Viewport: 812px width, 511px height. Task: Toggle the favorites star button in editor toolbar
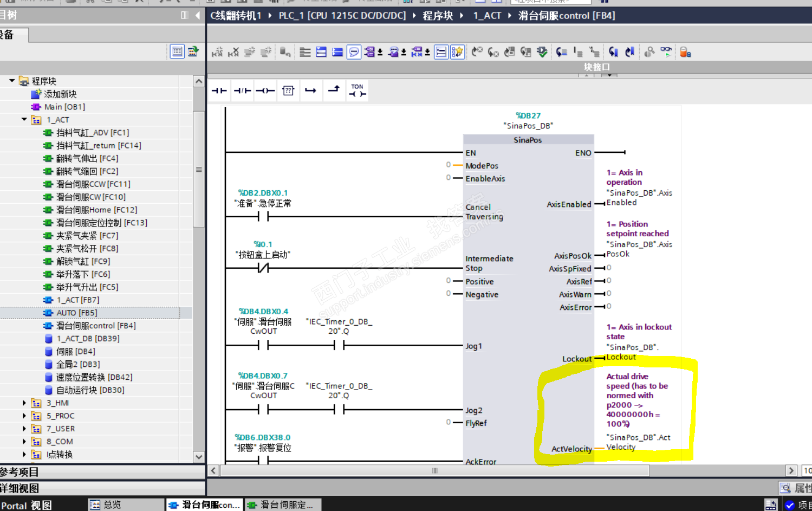[x=457, y=52]
